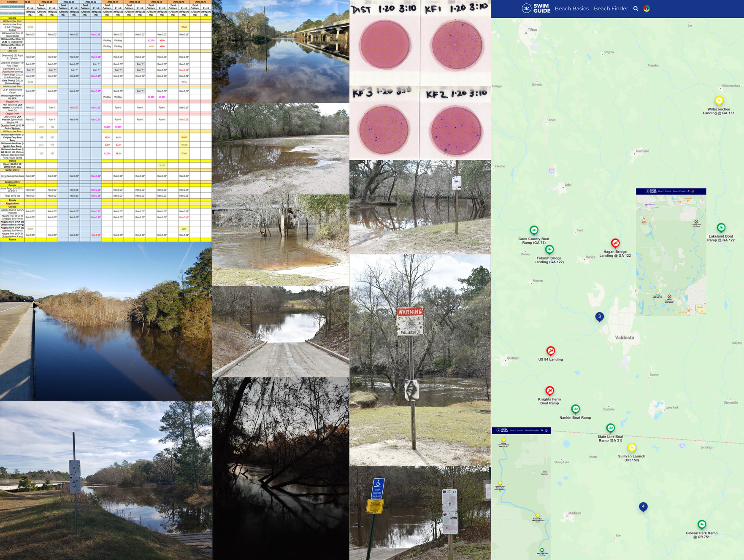The width and height of the screenshot is (744, 560).
Task: Open the KF3 petri plate image
Action: click(x=384, y=123)
